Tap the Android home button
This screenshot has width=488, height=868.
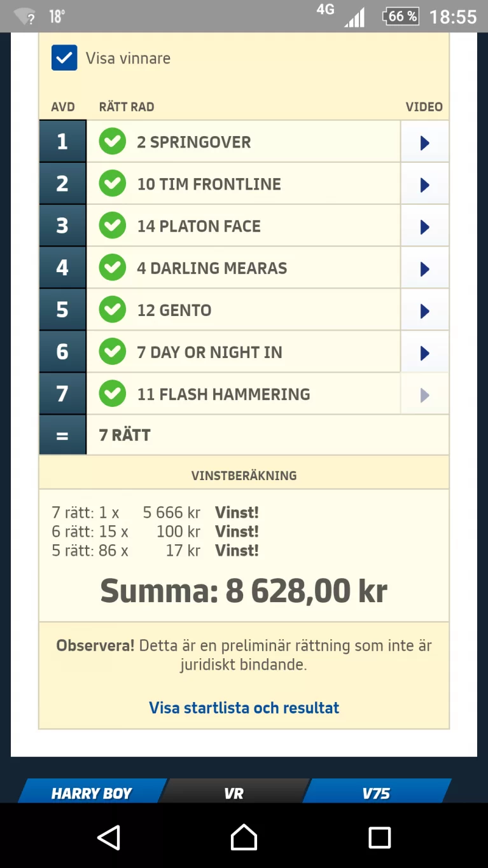[x=244, y=837]
